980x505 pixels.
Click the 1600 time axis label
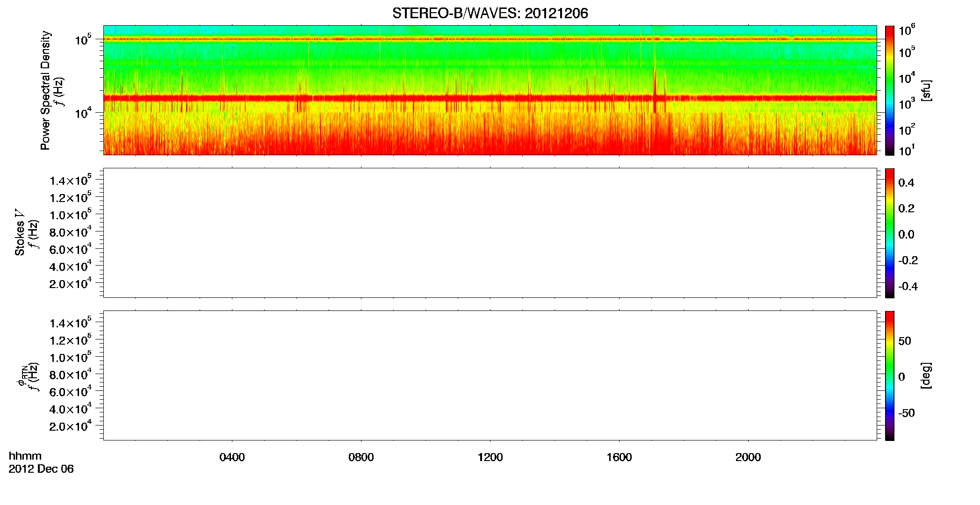tap(619, 457)
